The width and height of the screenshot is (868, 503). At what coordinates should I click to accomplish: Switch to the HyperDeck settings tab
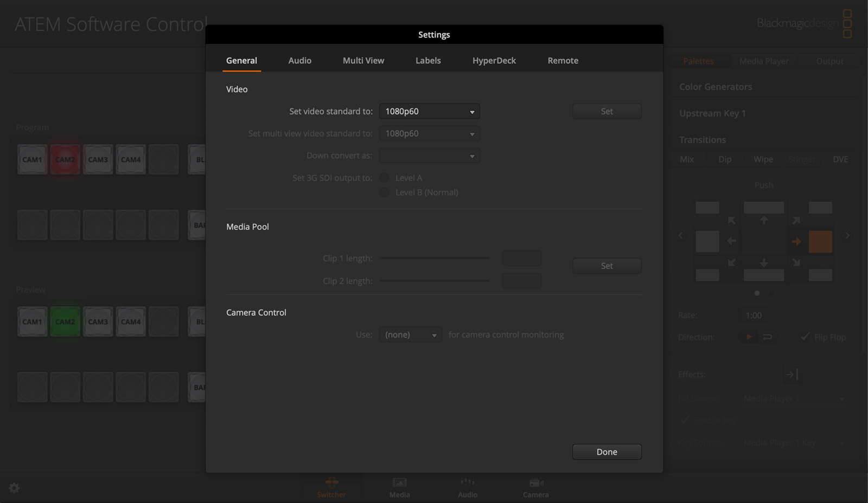pyautogui.click(x=494, y=60)
